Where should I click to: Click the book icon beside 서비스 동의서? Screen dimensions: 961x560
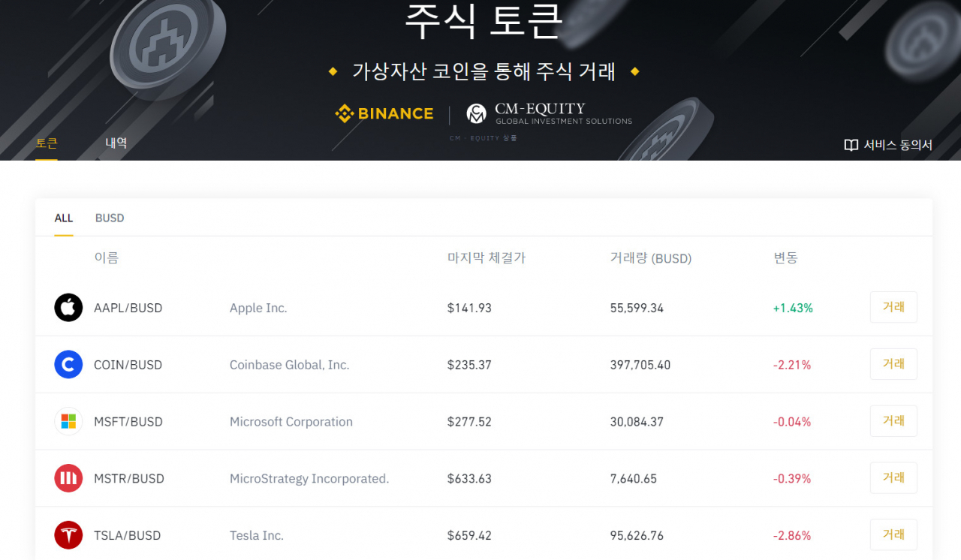(x=851, y=146)
